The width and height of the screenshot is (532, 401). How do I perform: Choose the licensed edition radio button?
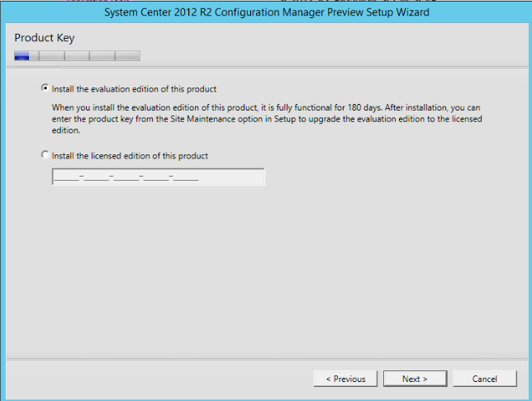pyautogui.click(x=45, y=155)
